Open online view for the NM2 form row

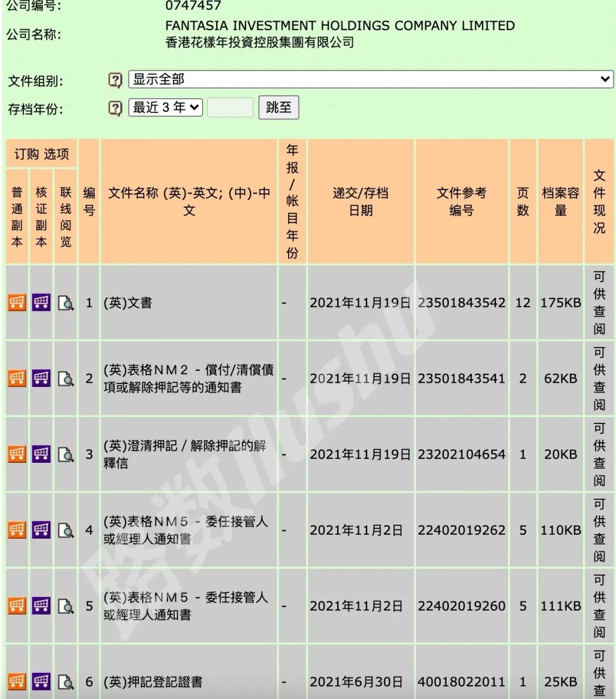click(66, 378)
